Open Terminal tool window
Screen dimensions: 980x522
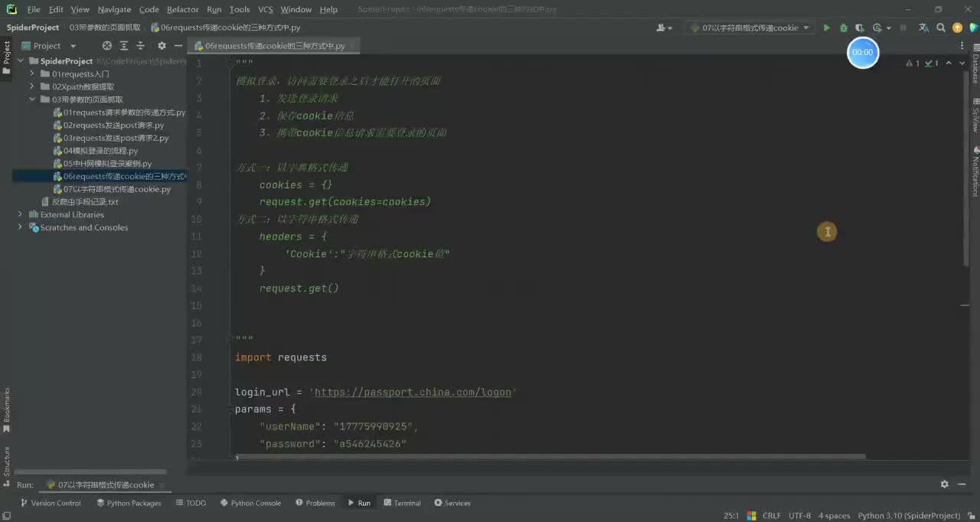point(402,503)
